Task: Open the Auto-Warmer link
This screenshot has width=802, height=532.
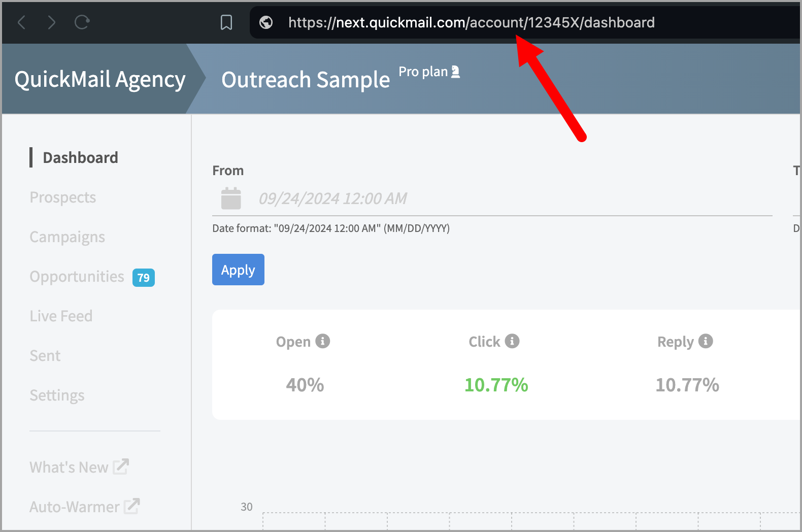Action: tap(75, 507)
